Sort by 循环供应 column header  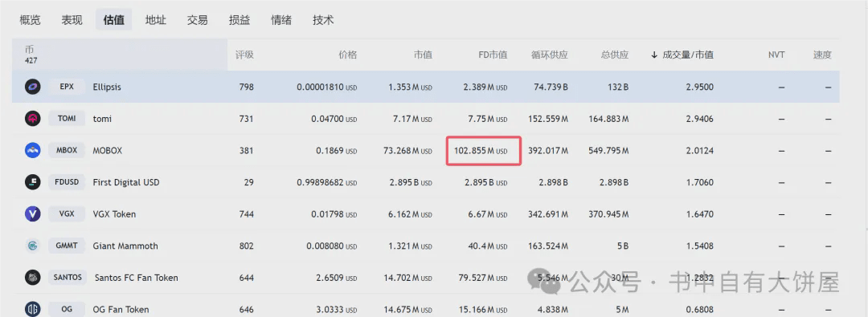[x=550, y=55]
